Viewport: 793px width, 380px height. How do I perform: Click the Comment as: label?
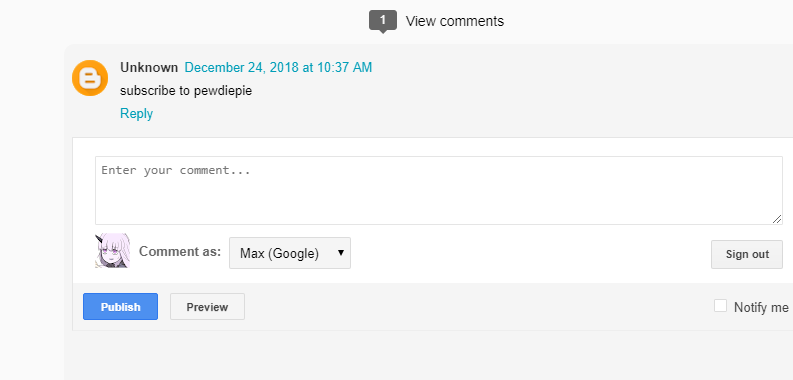tap(180, 251)
